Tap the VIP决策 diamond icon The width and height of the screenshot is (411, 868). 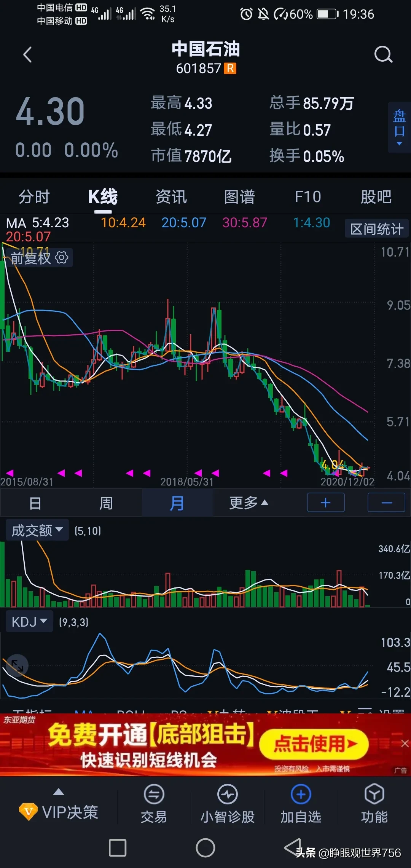[x=28, y=812]
